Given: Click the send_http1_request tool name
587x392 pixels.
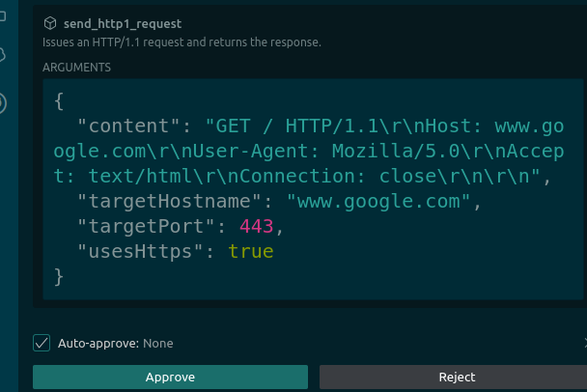Looking at the screenshot, I should click(123, 24).
